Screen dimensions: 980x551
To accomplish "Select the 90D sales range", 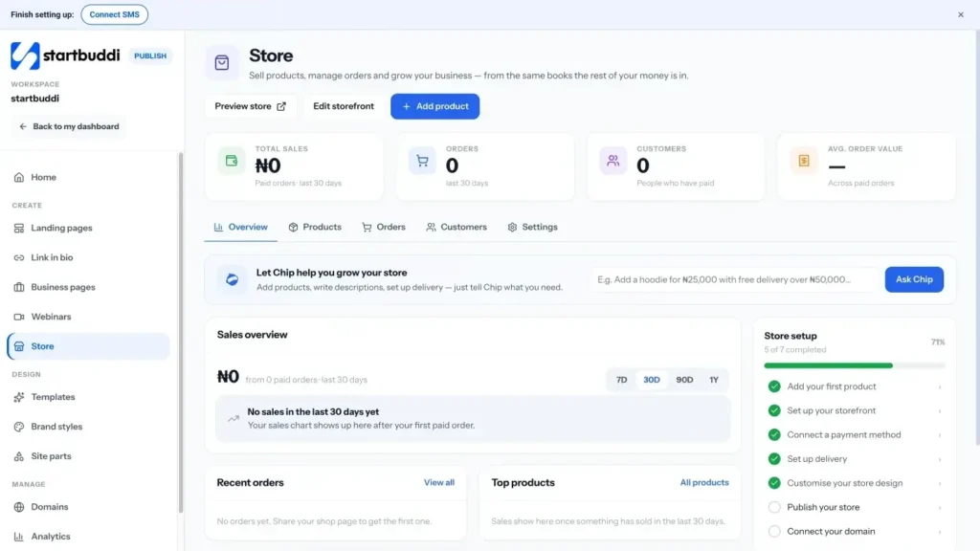I will click(684, 380).
